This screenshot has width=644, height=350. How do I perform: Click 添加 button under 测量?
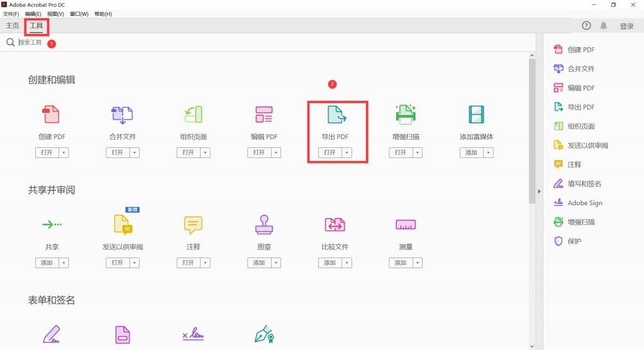click(x=401, y=262)
